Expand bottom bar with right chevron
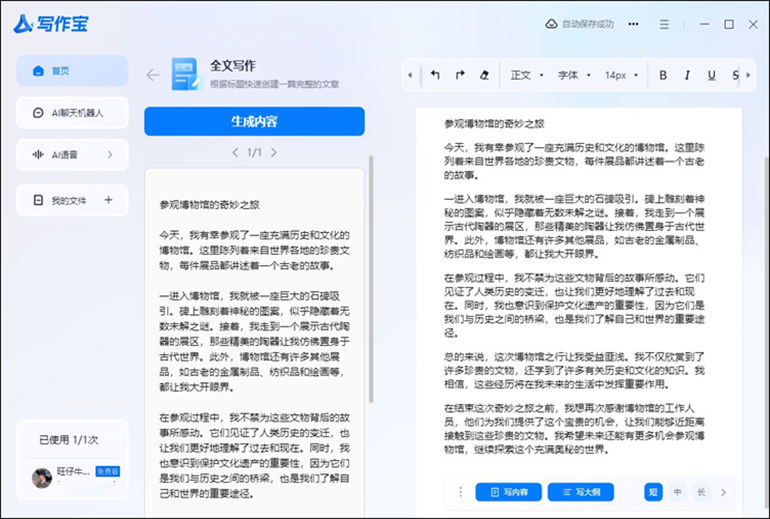Viewport: 770px width, 519px height. click(723, 492)
